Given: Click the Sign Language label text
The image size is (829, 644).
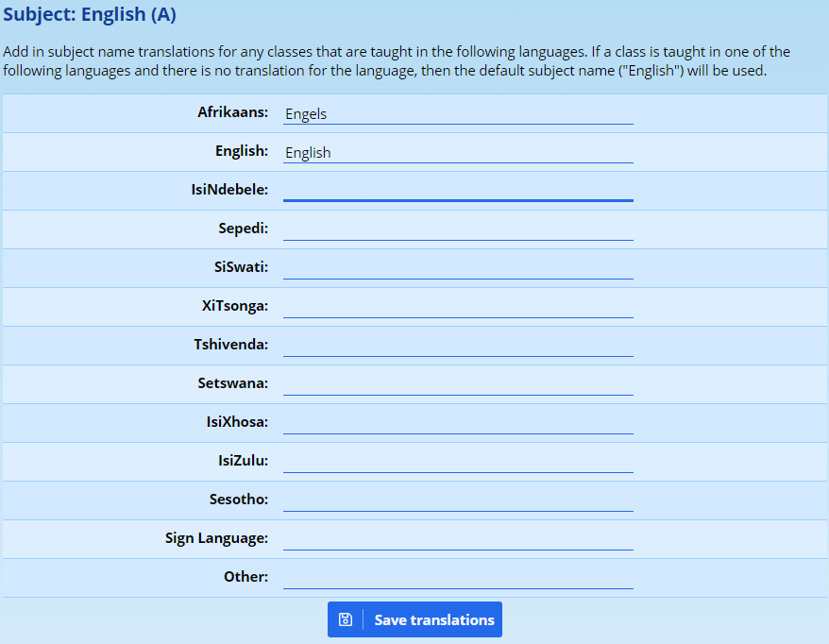Looking at the screenshot, I should (216, 538).
